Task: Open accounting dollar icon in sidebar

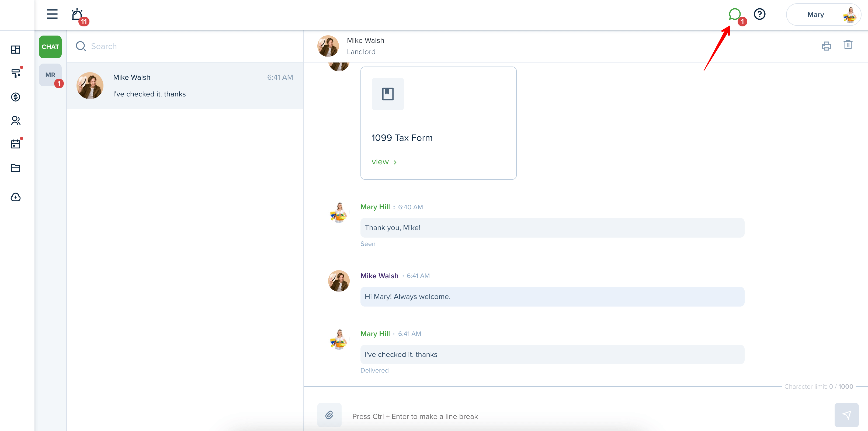Action: (x=16, y=97)
